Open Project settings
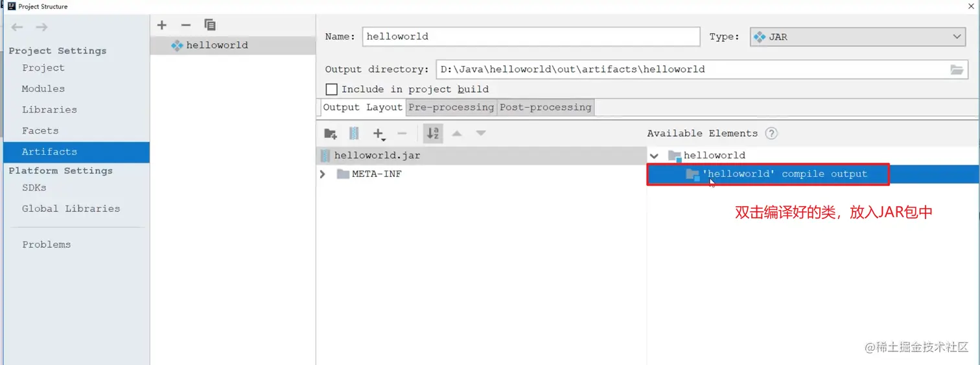The image size is (980, 365). (43, 68)
